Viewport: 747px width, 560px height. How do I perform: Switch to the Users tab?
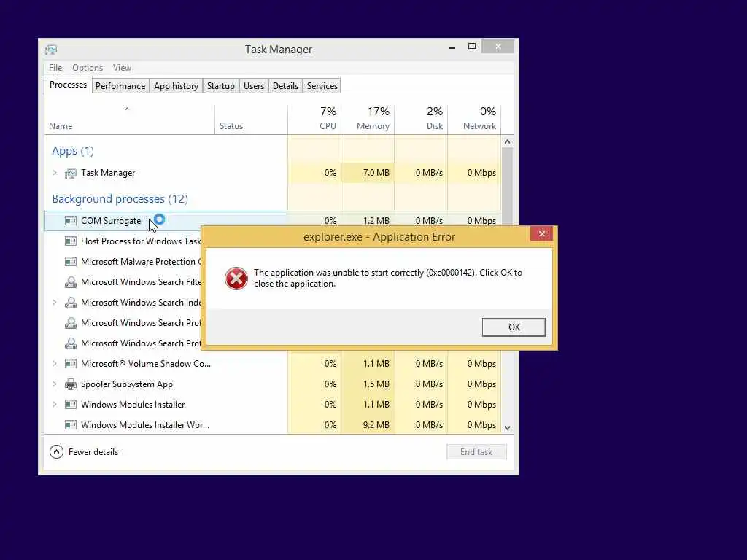point(253,86)
